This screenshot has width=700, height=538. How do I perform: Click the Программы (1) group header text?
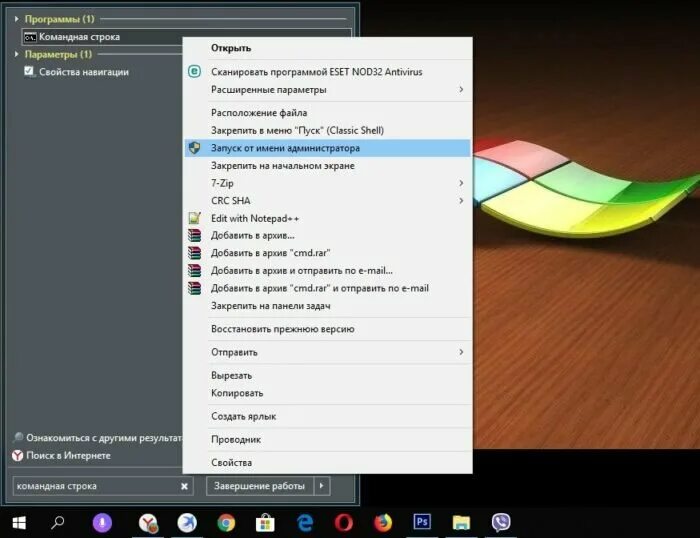pyautogui.click(x=59, y=19)
